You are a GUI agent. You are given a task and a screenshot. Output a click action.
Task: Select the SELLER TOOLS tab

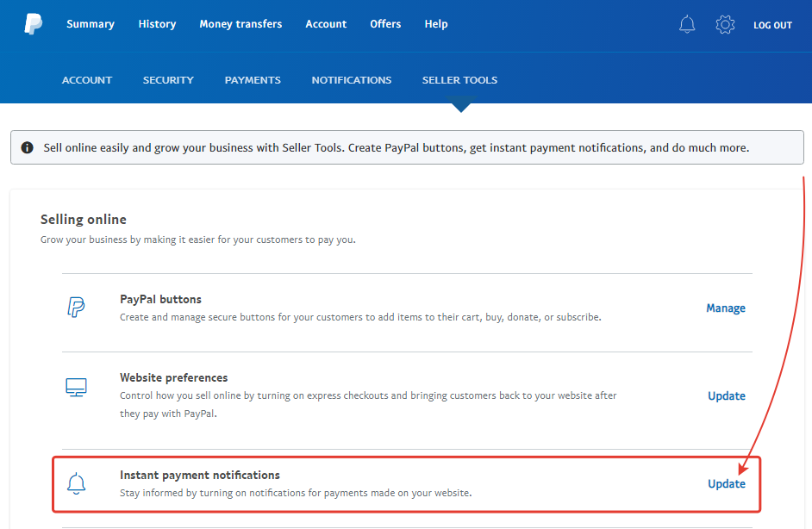(459, 80)
